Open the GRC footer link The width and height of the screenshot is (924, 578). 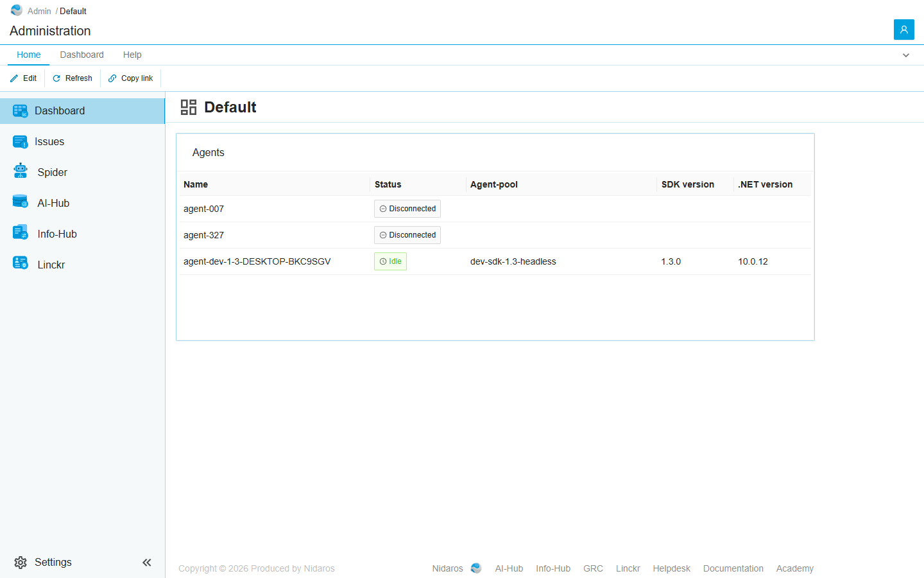593,568
